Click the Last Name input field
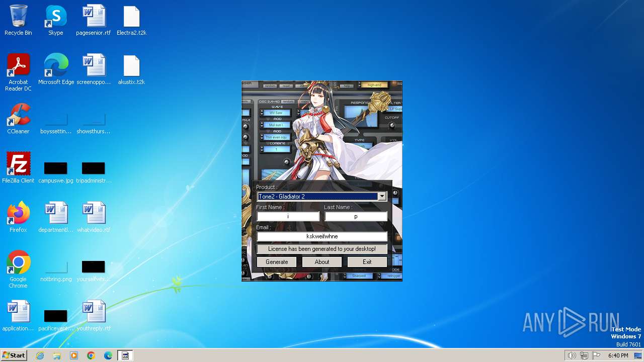Viewport: 644px width, 362px height. pos(356,216)
